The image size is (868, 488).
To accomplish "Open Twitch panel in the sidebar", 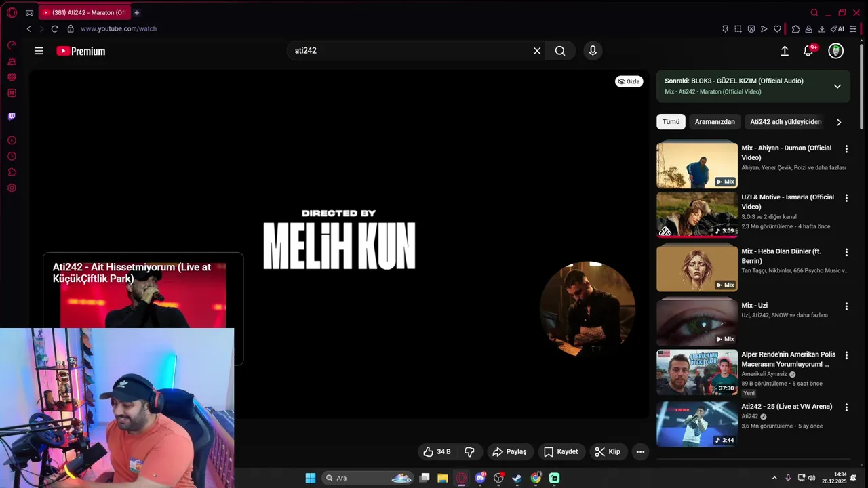I will tap(12, 116).
